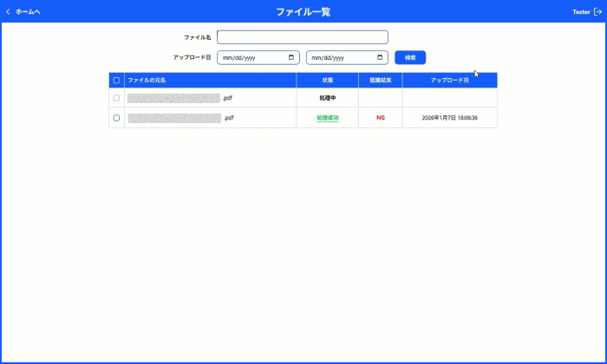
Task: Click the .pdf file name in the 処理中 row
Action: coord(180,98)
